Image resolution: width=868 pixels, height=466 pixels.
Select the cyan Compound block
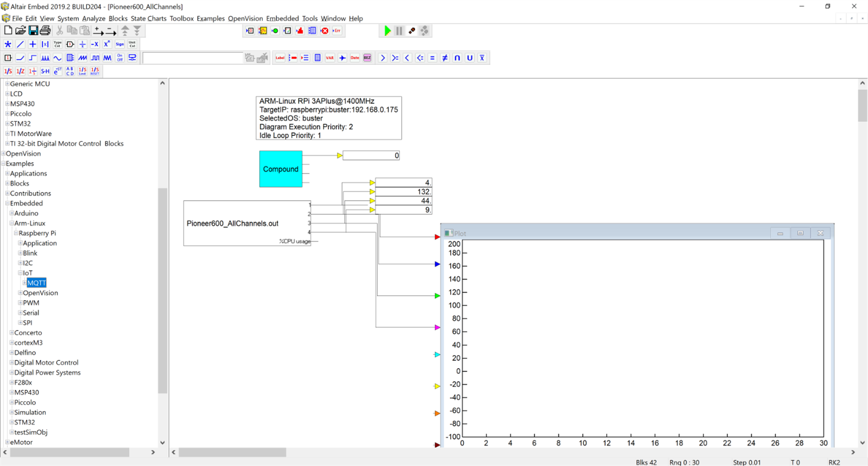coord(281,169)
